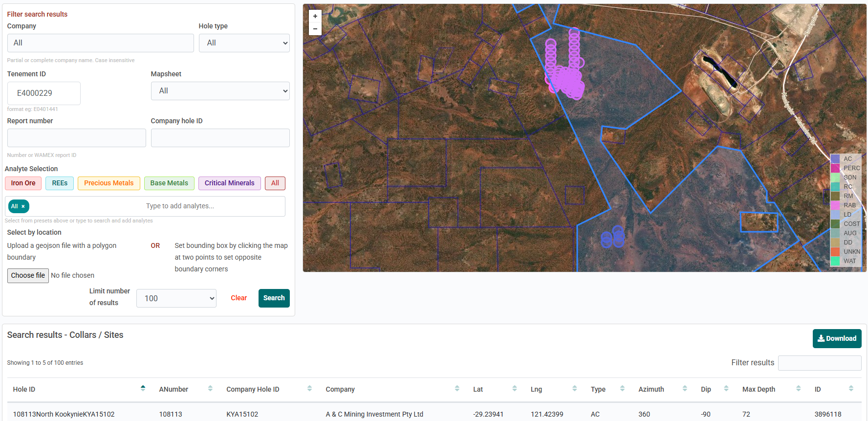Edit the Tenement ID field
This screenshot has width=868, height=421.
pos(44,93)
